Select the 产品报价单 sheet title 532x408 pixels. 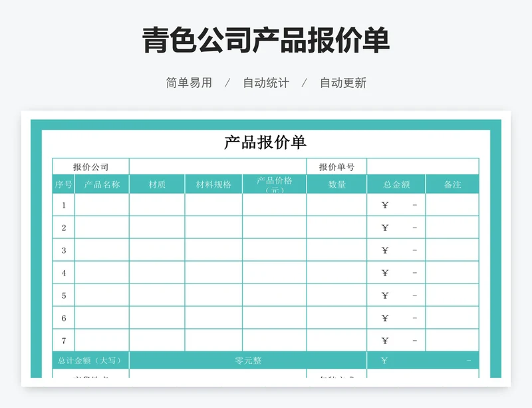(265, 142)
